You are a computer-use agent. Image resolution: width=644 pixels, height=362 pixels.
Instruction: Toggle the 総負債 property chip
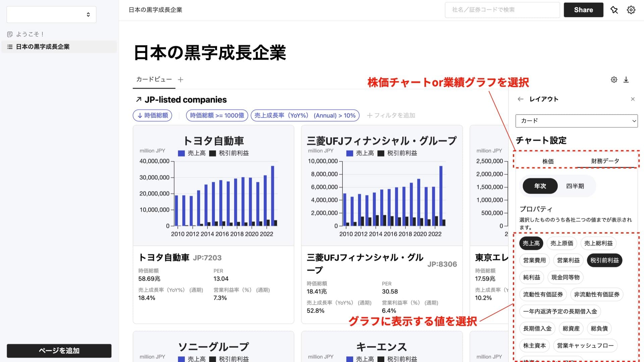pyautogui.click(x=599, y=329)
